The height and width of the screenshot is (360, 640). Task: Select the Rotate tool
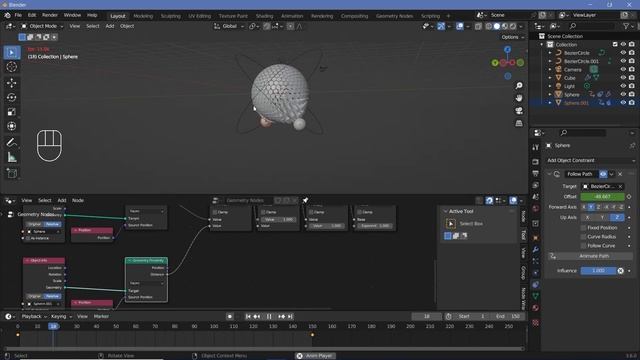coord(11,97)
